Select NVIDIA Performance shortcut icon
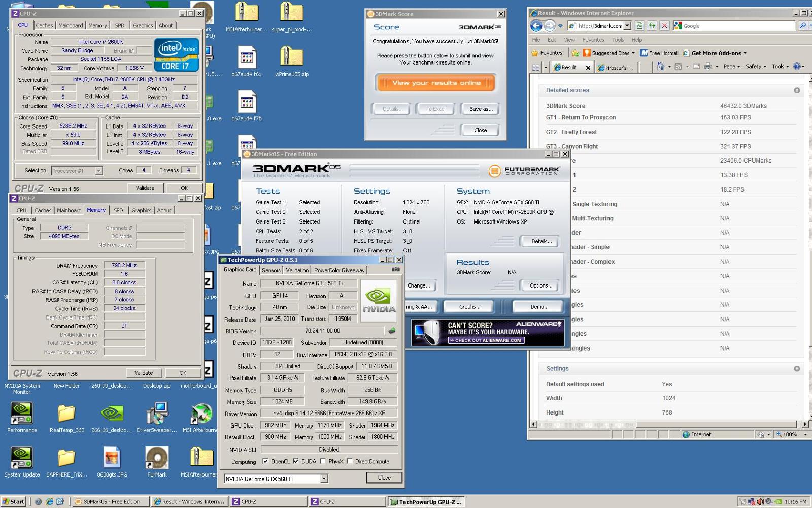 pyautogui.click(x=22, y=417)
